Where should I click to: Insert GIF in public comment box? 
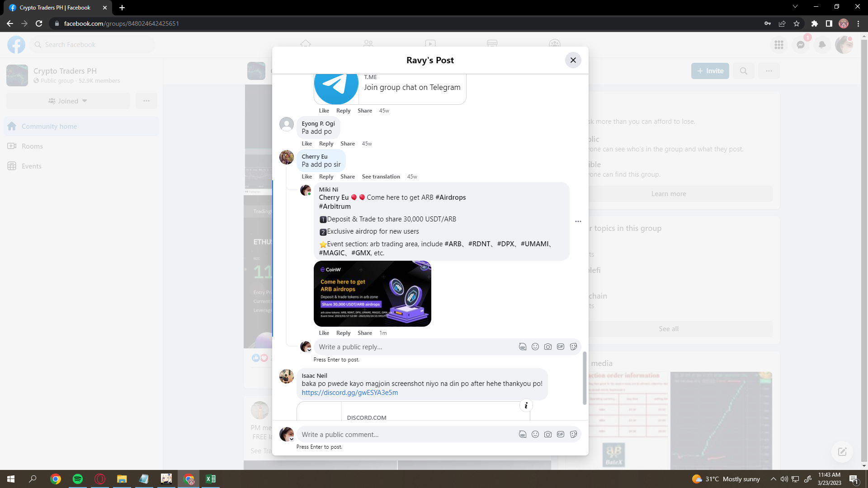point(561,434)
